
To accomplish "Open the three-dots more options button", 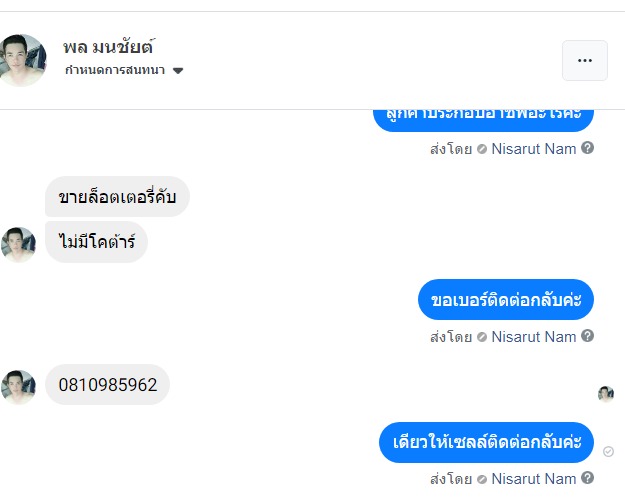I will click(x=585, y=61).
